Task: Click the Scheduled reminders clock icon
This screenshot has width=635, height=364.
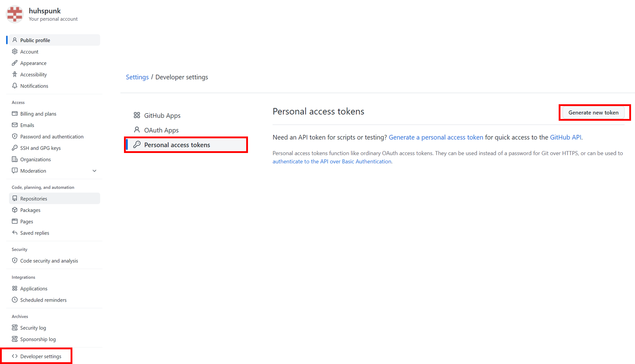Action: [x=15, y=300]
